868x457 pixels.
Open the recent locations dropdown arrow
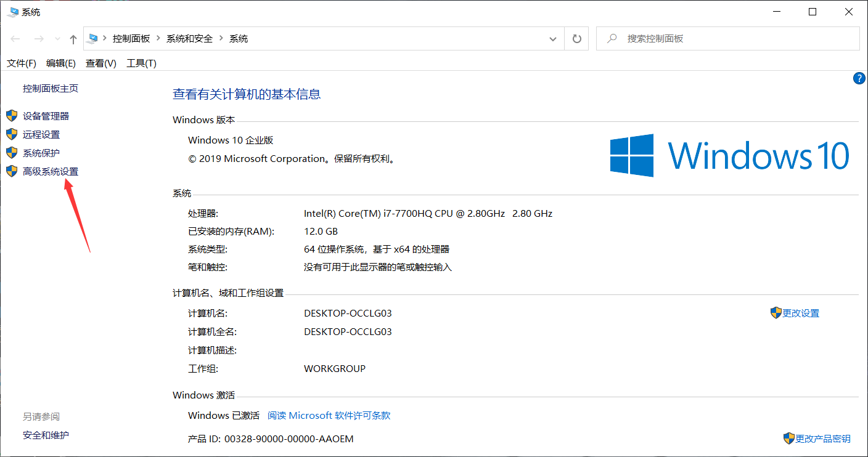point(58,39)
